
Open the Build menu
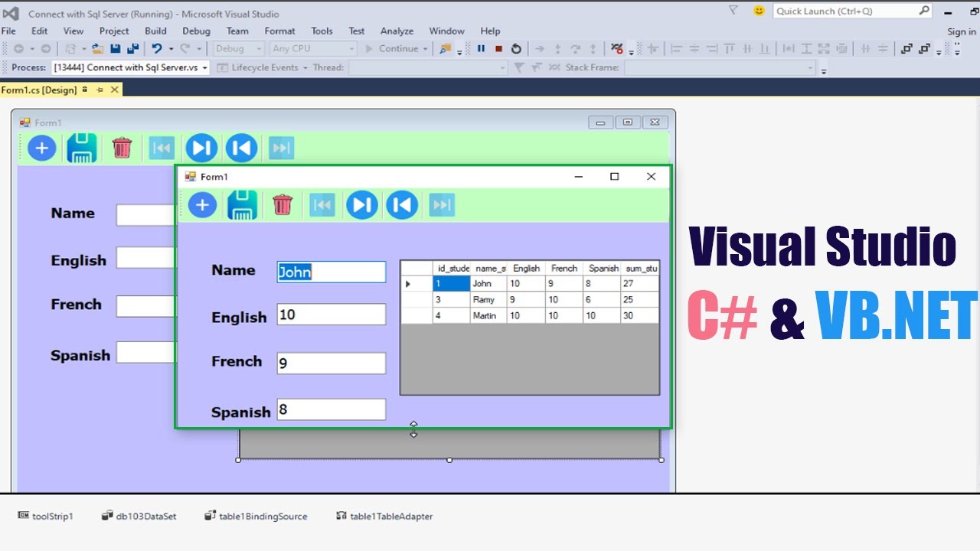(x=155, y=31)
